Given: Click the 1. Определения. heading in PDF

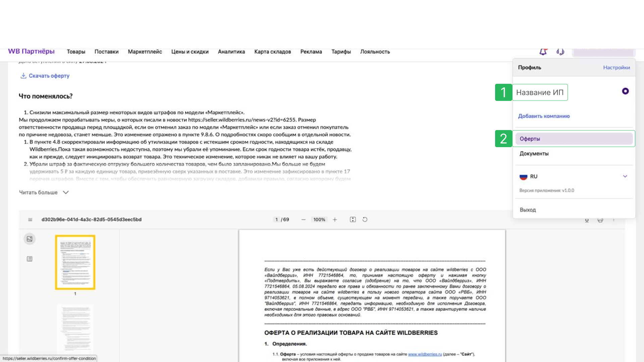Looking at the screenshot, I should click(x=285, y=344).
